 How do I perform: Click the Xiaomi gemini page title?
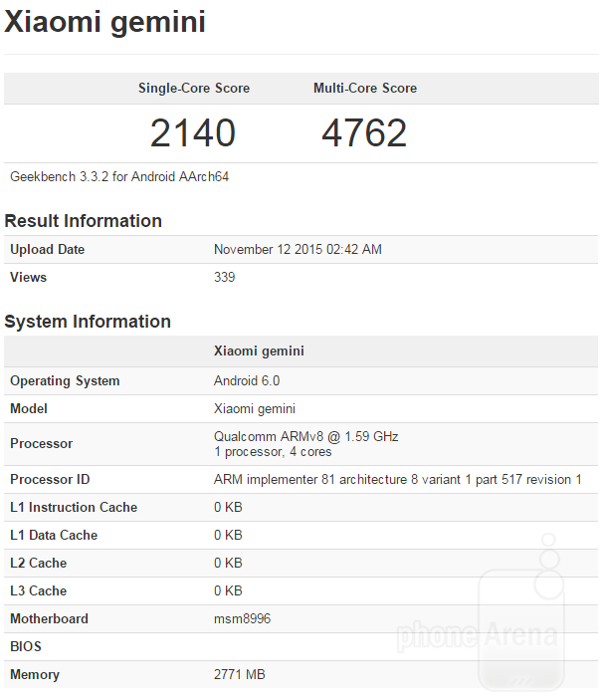(x=105, y=22)
